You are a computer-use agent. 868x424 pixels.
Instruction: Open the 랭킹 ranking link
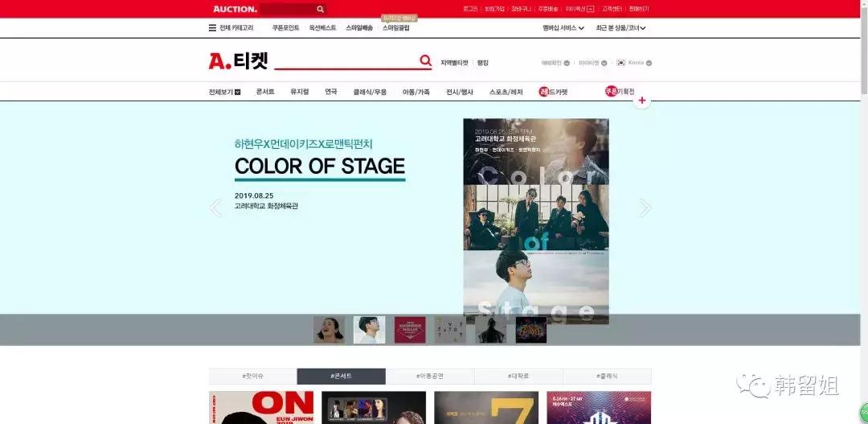coord(483,63)
